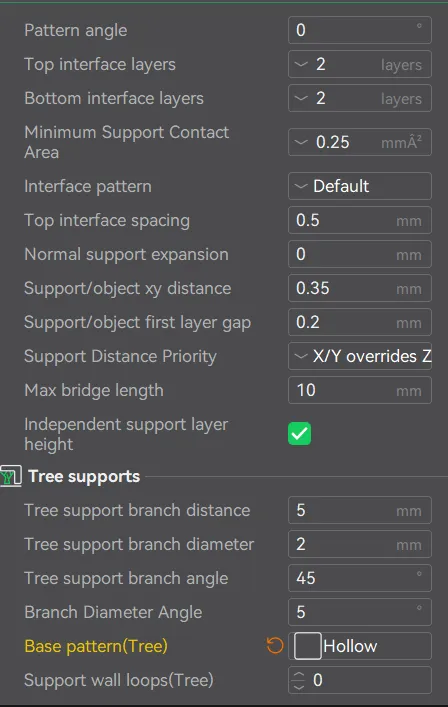Open Support Distance Priority dropdown
Image resolution: width=448 pixels, height=707 pixels.
pos(360,356)
